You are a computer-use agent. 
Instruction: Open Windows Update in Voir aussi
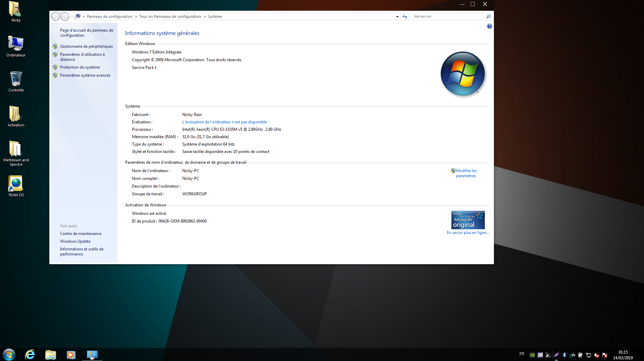pos(75,241)
